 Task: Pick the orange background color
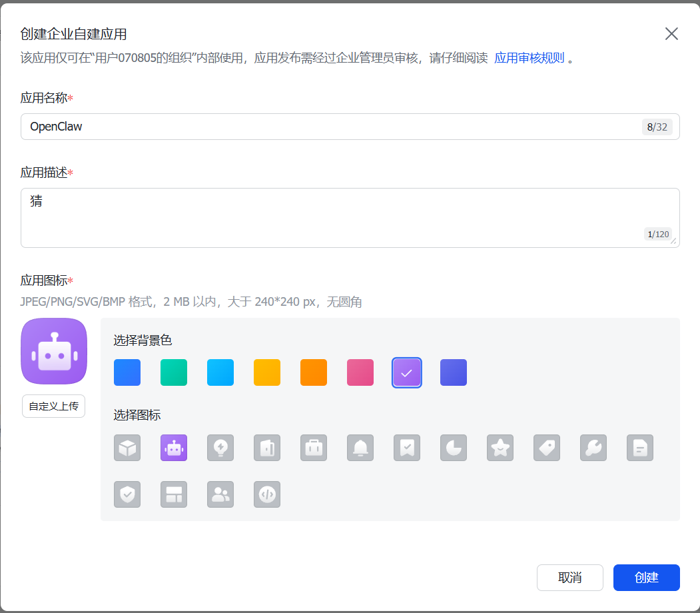(314, 372)
